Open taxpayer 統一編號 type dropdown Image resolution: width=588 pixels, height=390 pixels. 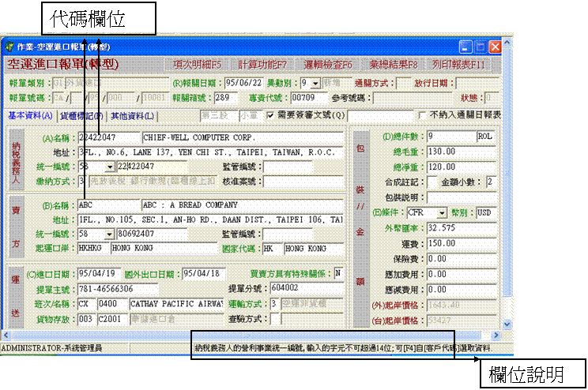pyautogui.click(x=110, y=167)
